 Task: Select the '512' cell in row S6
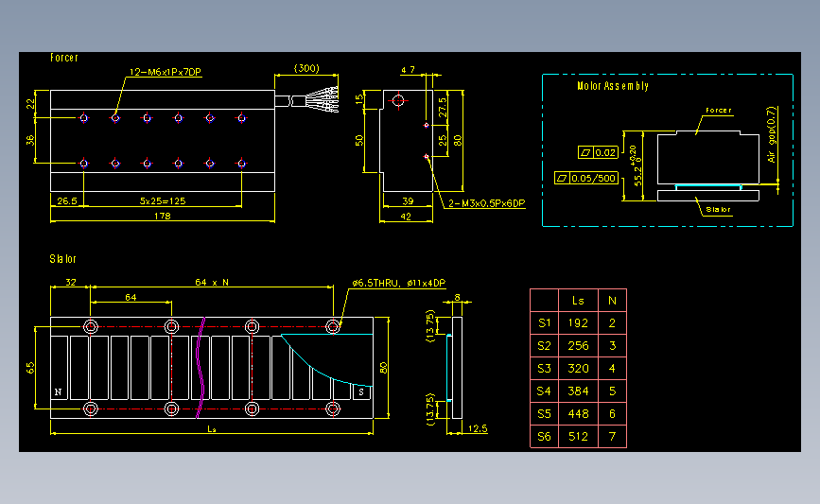point(578,437)
